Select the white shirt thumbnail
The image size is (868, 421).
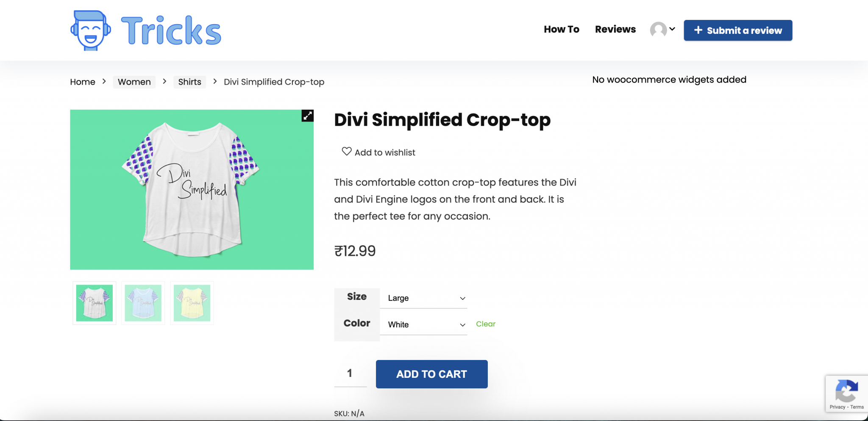point(95,303)
